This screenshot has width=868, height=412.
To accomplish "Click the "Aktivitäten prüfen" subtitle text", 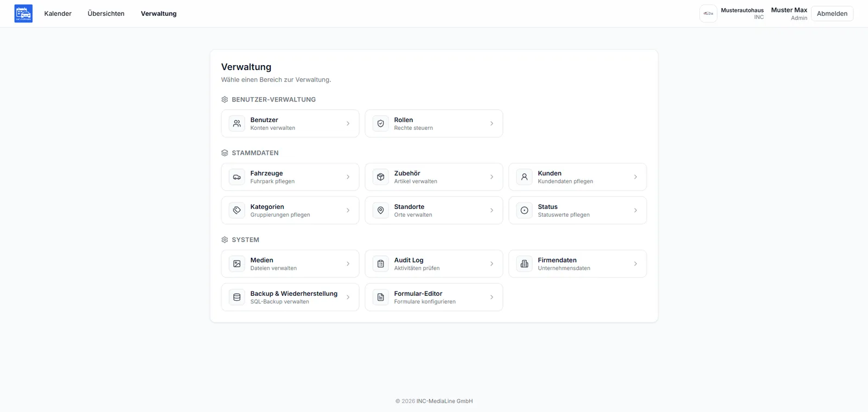I will click(x=417, y=268).
